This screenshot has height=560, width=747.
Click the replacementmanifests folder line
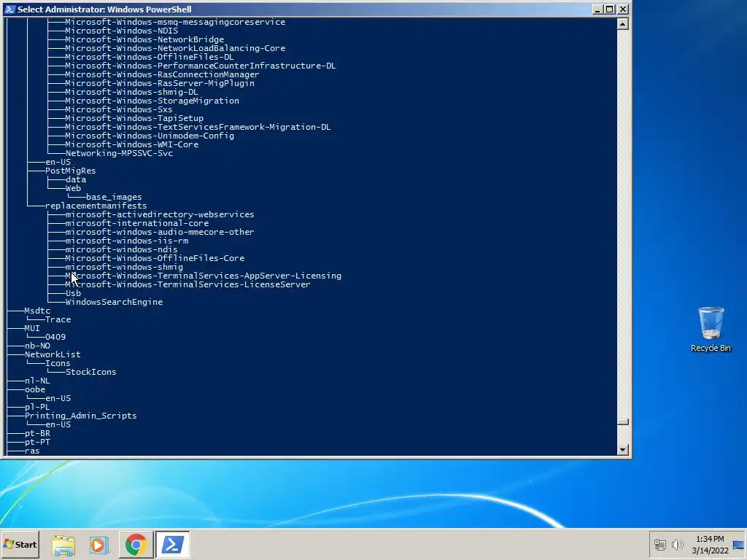click(x=96, y=206)
